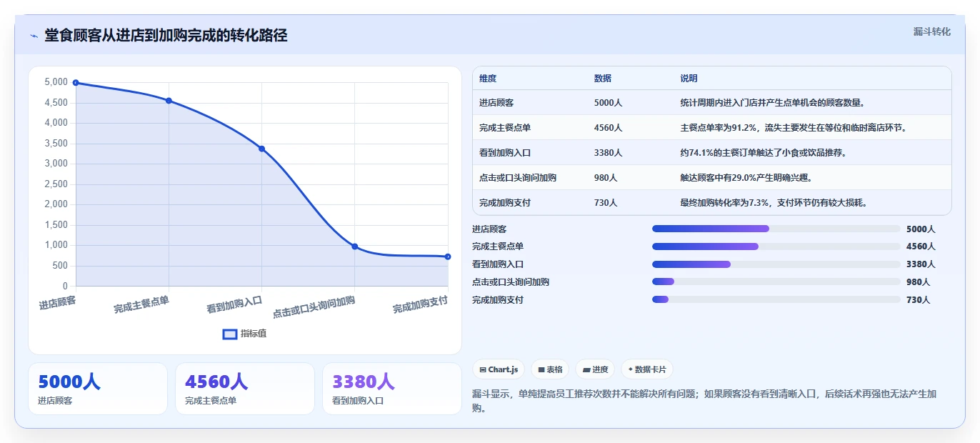Toggle the 指标值 legend swatch
Image resolution: width=980 pixels, height=443 pixels.
[230, 334]
